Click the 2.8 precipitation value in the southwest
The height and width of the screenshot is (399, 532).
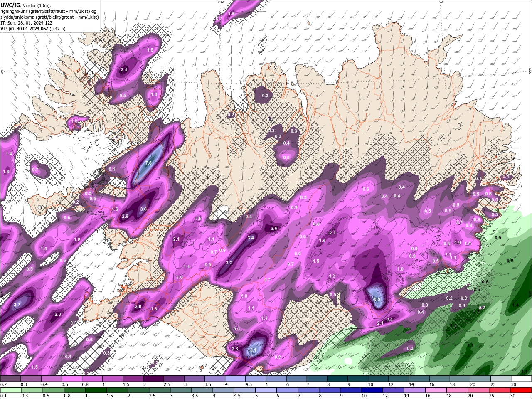pos(138,306)
